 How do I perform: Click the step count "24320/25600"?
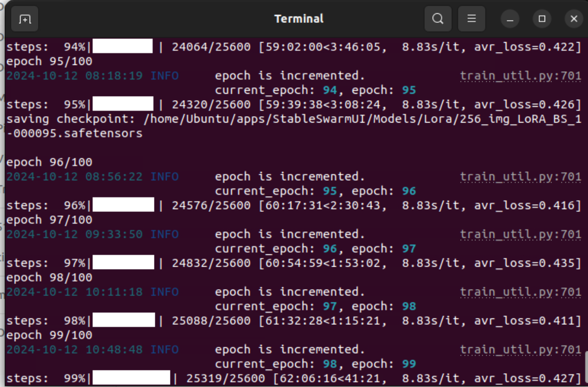(x=211, y=104)
